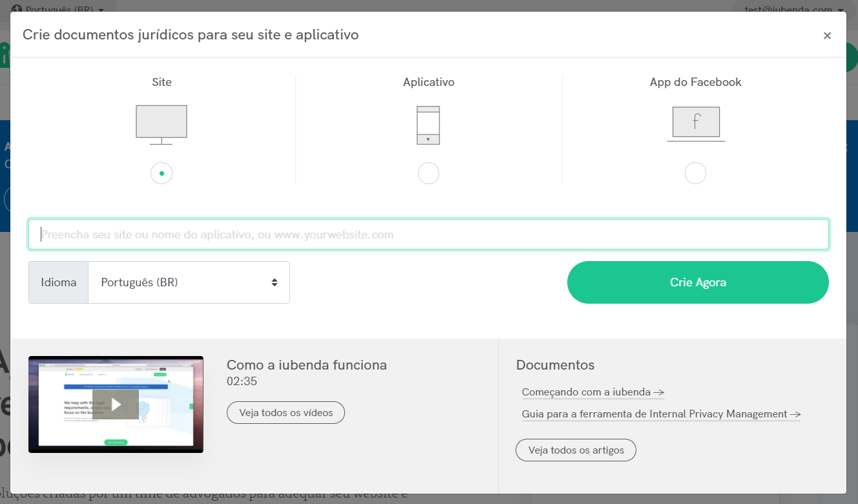Click the arrow icon after Começando com a iubenda
Image resolution: width=858 pixels, height=504 pixels.
658,392
